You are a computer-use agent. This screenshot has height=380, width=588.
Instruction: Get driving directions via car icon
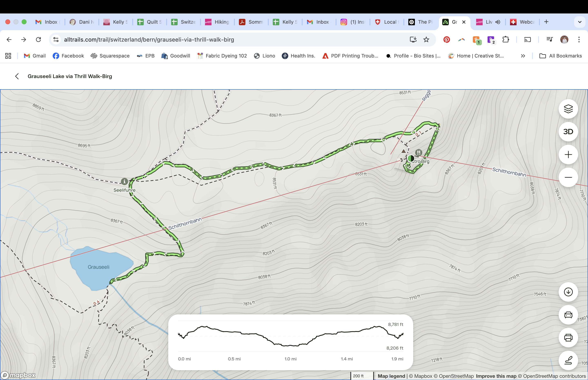pos(568,315)
